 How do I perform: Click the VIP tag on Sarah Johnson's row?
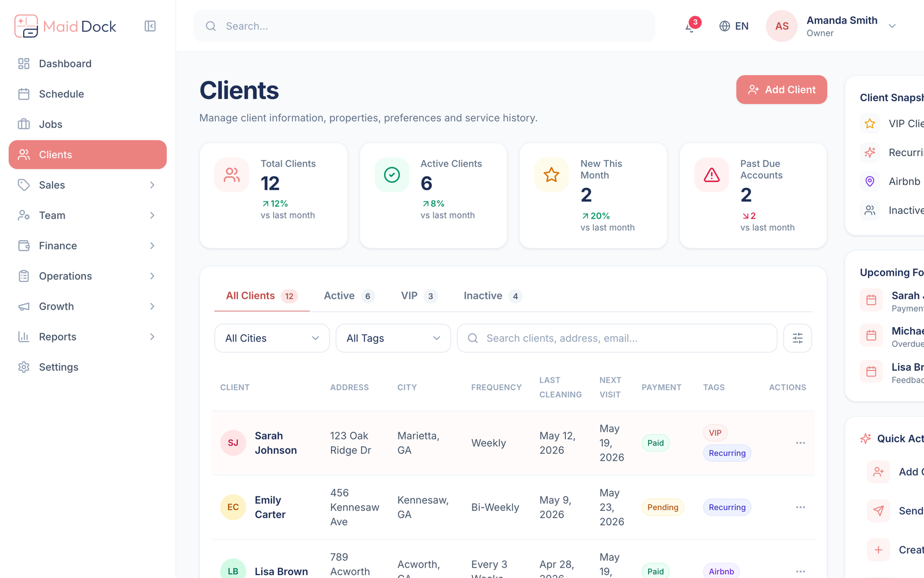pos(715,433)
